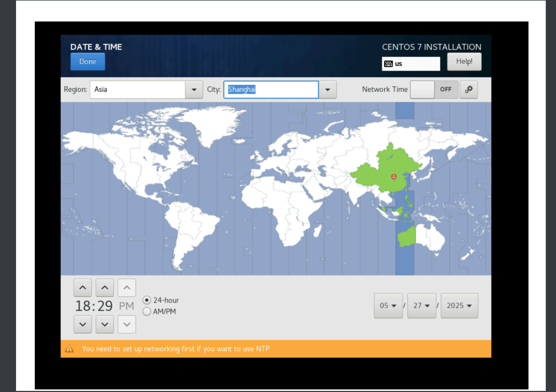Open the month 05 dropdown
Screen dimensions: 556x392
pyautogui.click(x=388, y=306)
